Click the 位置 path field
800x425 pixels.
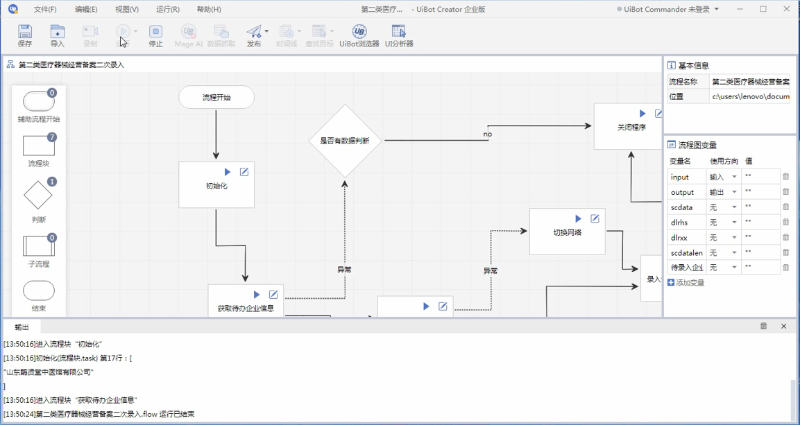749,96
